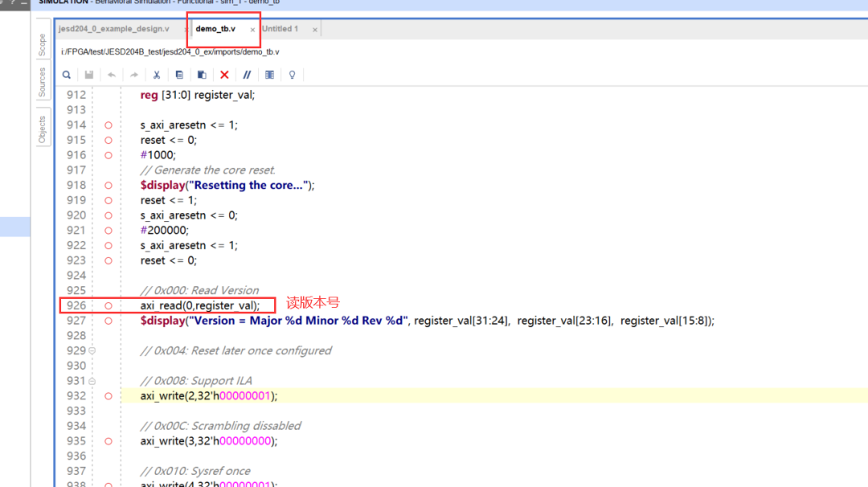Show the Objects side panel tab
The image size is (868, 487).
42,129
